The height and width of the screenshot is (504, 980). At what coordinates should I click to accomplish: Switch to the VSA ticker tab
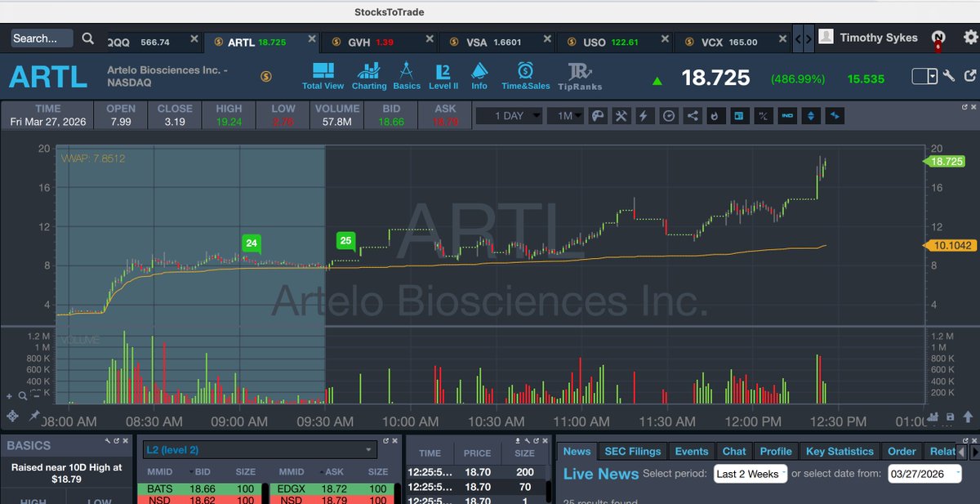475,38
